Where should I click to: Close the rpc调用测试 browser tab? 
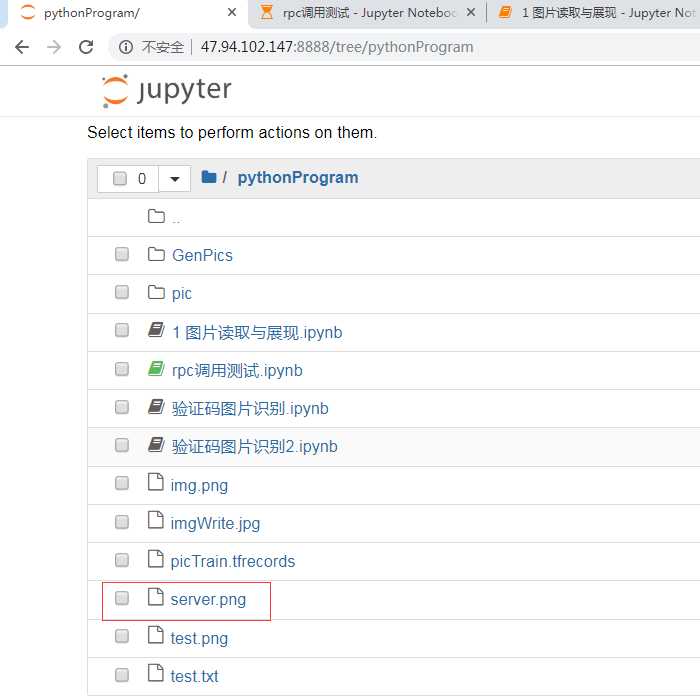click(x=471, y=12)
